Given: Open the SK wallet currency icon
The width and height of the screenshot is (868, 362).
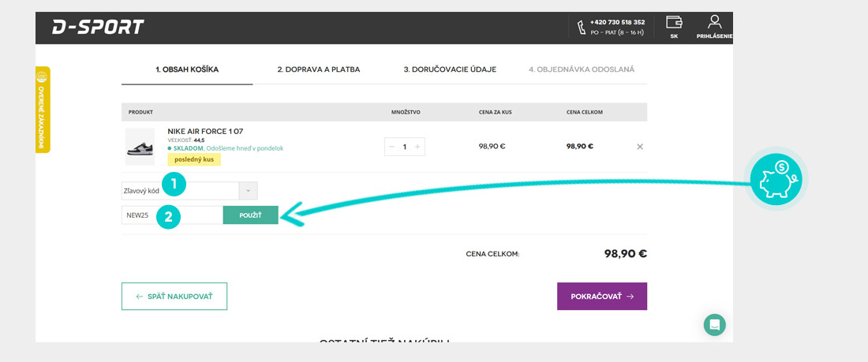Looking at the screenshot, I should pyautogui.click(x=674, y=23).
